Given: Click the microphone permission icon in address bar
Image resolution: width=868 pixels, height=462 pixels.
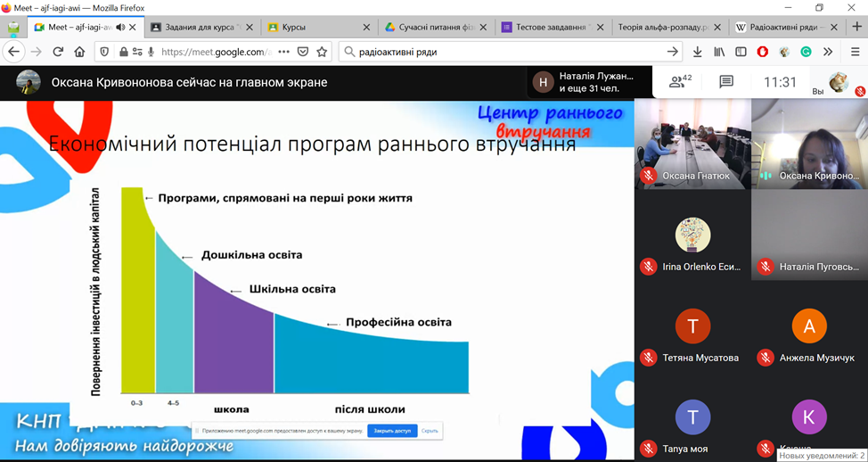Looking at the screenshot, I should pyautogui.click(x=151, y=52).
